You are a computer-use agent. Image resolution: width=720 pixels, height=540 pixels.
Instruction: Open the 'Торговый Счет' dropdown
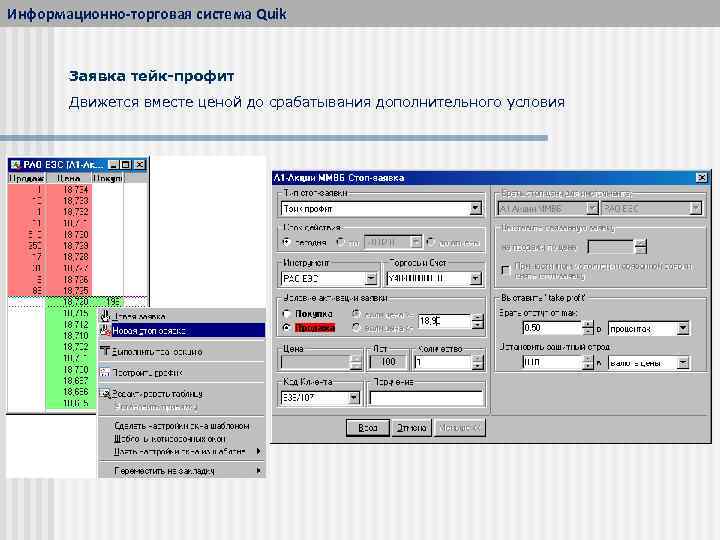[x=476, y=278]
